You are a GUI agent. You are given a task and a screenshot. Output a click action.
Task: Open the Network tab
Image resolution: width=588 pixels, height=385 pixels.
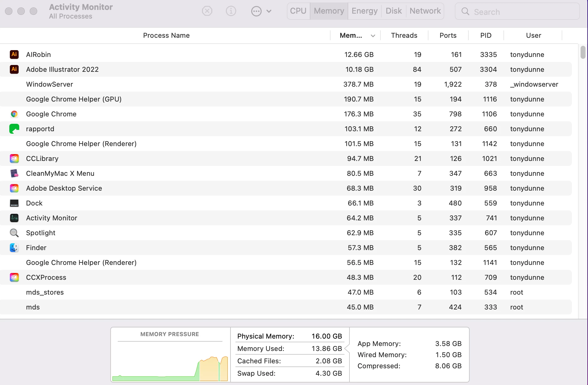click(x=425, y=11)
